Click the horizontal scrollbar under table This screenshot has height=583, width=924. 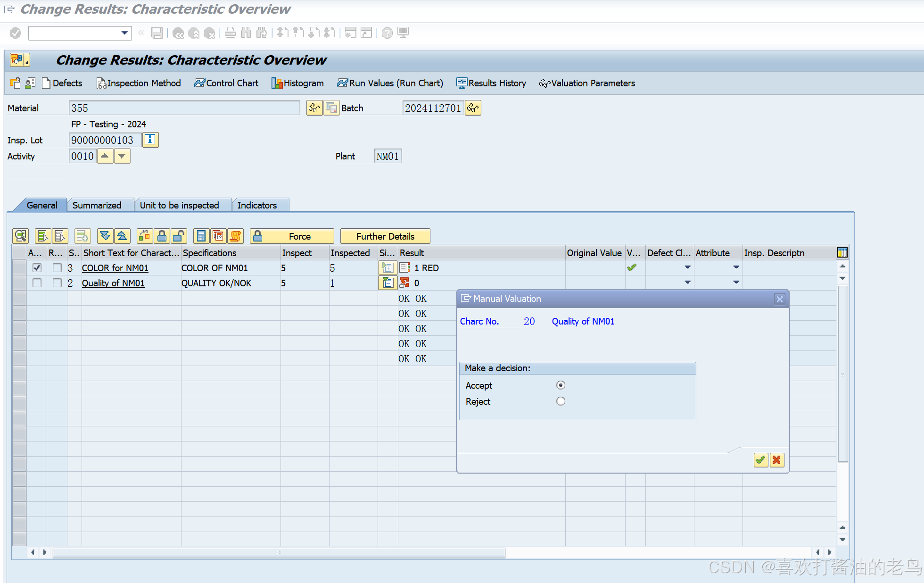279,552
